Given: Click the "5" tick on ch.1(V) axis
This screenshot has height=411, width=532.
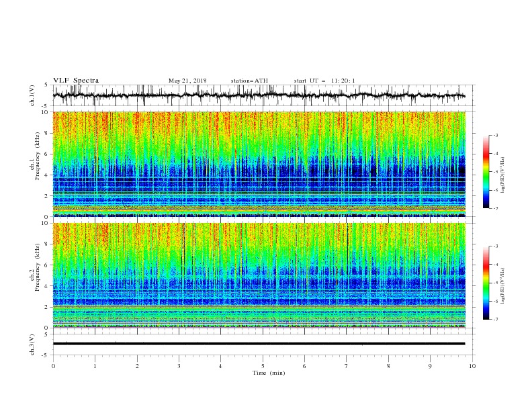Looking at the screenshot, I should pos(47,85).
